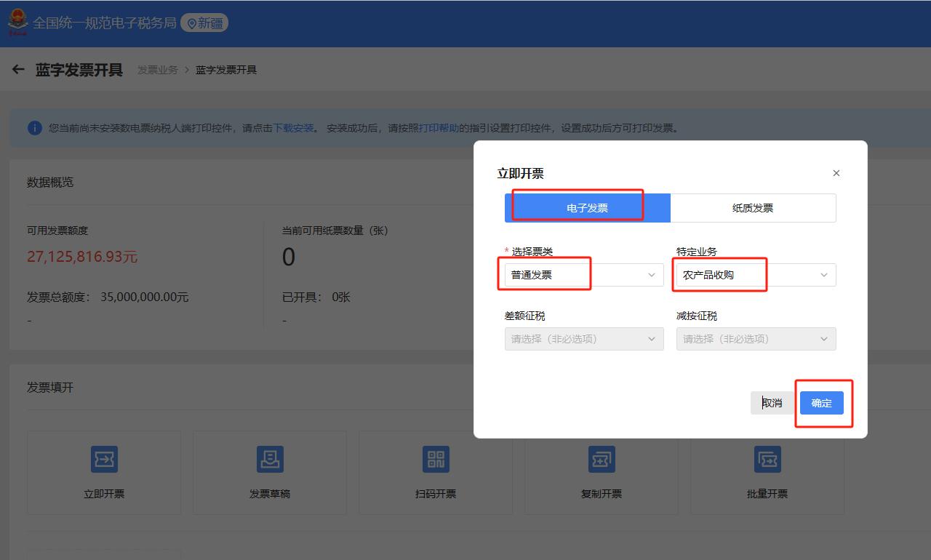The height and width of the screenshot is (560, 931).
Task: Click the tax bureau emblem logo
Action: [x=17, y=23]
